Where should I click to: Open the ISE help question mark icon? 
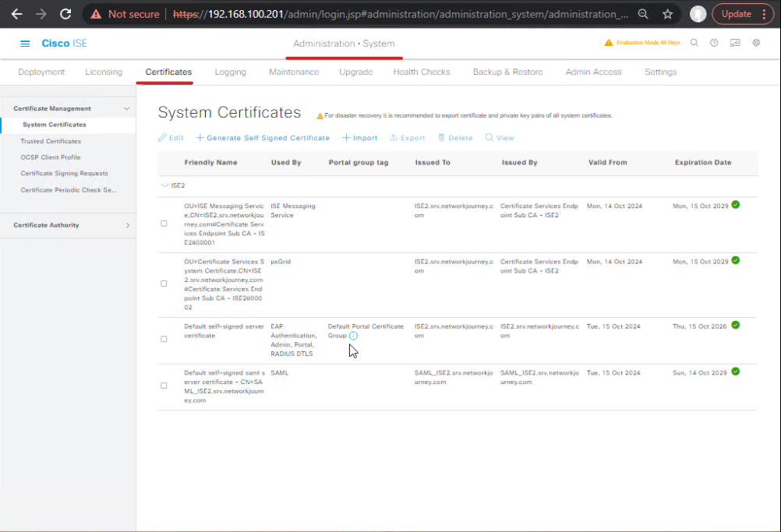click(714, 43)
